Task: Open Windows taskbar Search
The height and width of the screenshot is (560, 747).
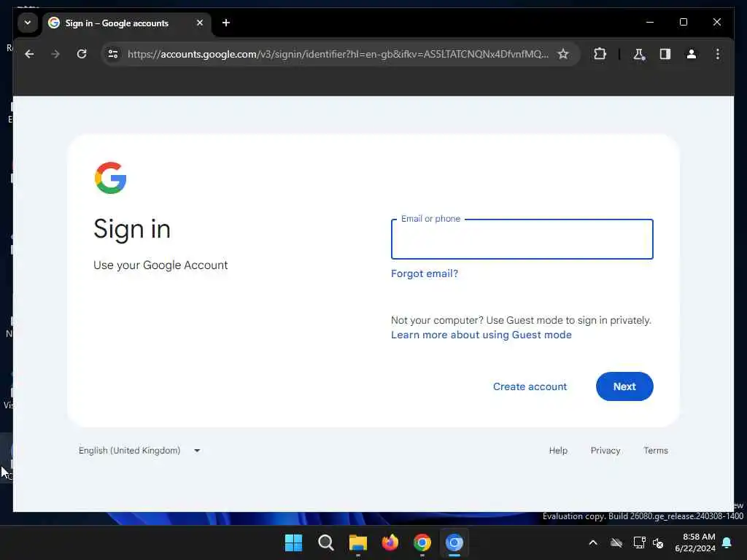Action: pyautogui.click(x=326, y=542)
